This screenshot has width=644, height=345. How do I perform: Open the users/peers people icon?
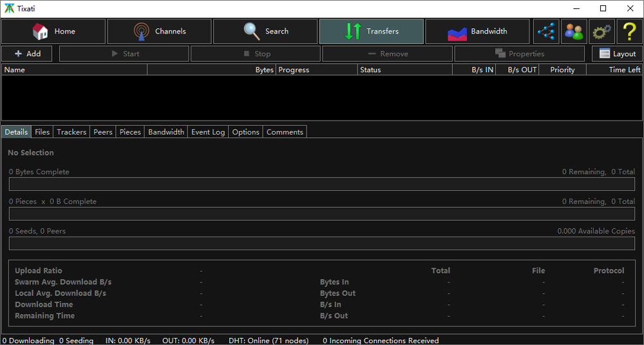click(574, 31)
